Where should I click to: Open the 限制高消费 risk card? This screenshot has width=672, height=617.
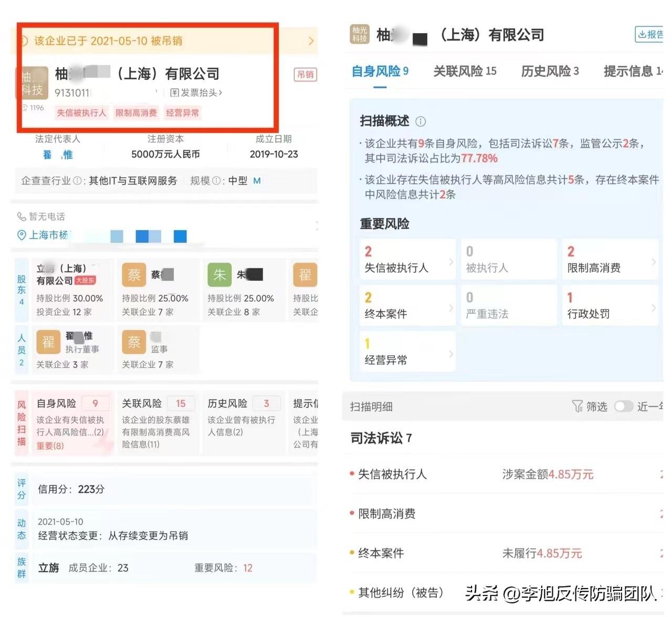[x=610, y=259]
